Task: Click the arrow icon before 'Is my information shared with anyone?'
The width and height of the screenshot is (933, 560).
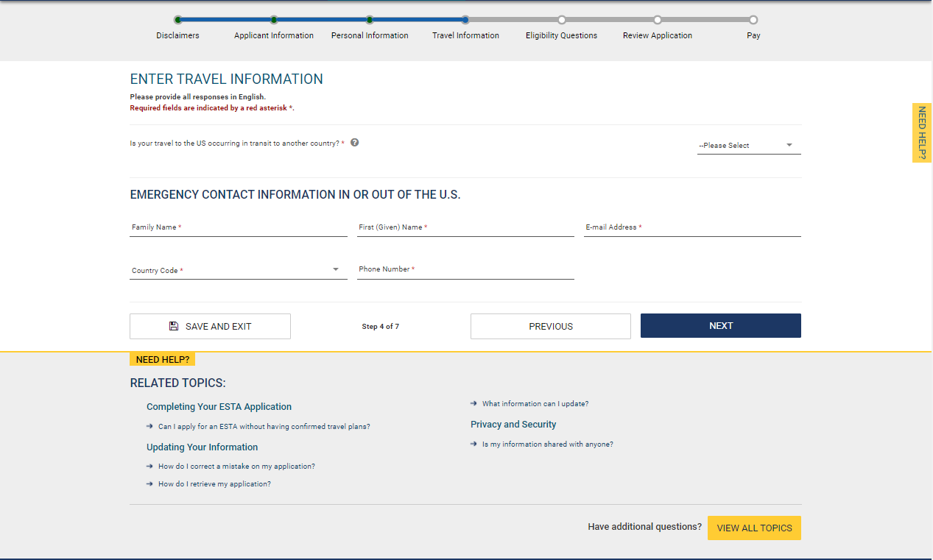Action: 473,444
